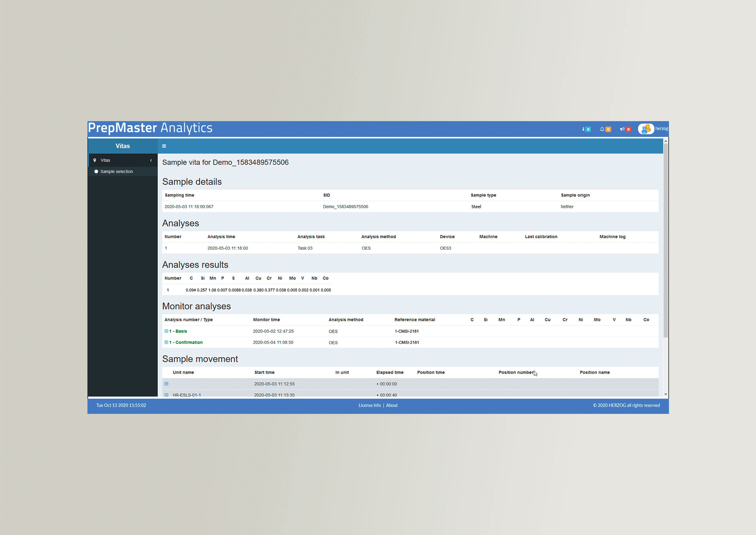The image size is (756, 535).
Task: Click 1-CMSI-2181 in the Basis row
Action: [x=407, y=331]
